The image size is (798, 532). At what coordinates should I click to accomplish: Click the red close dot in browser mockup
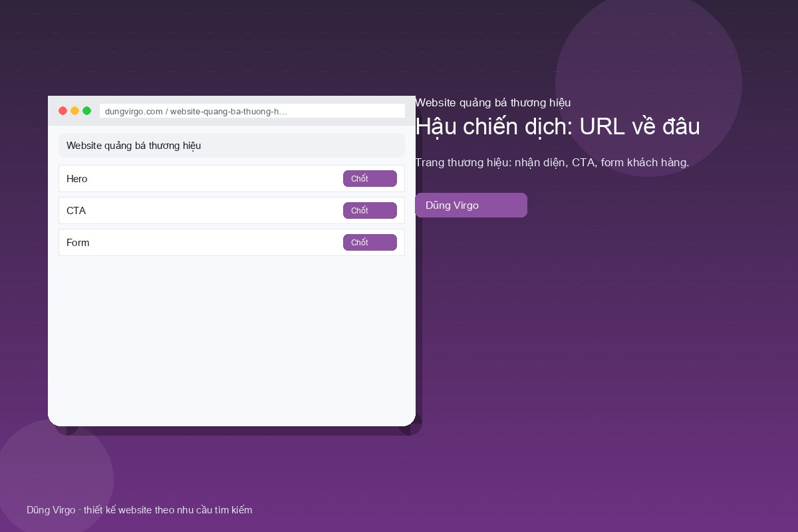[x=63, y=111]
